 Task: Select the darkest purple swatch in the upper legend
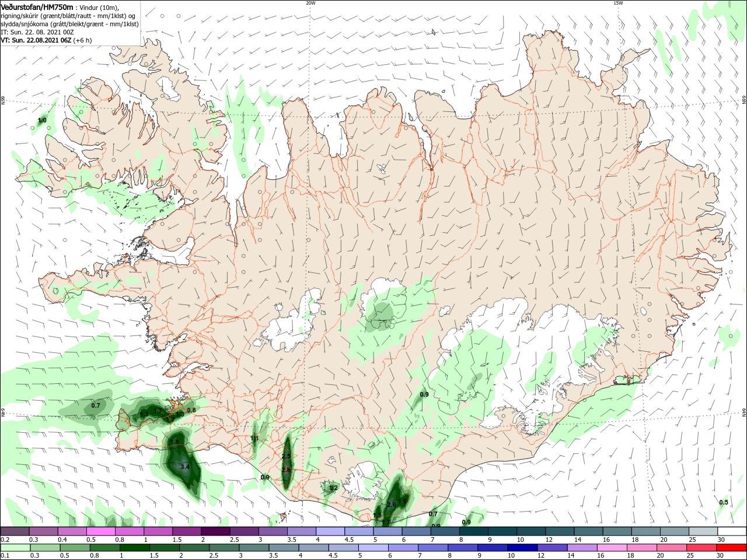click(x=215, y=531)
